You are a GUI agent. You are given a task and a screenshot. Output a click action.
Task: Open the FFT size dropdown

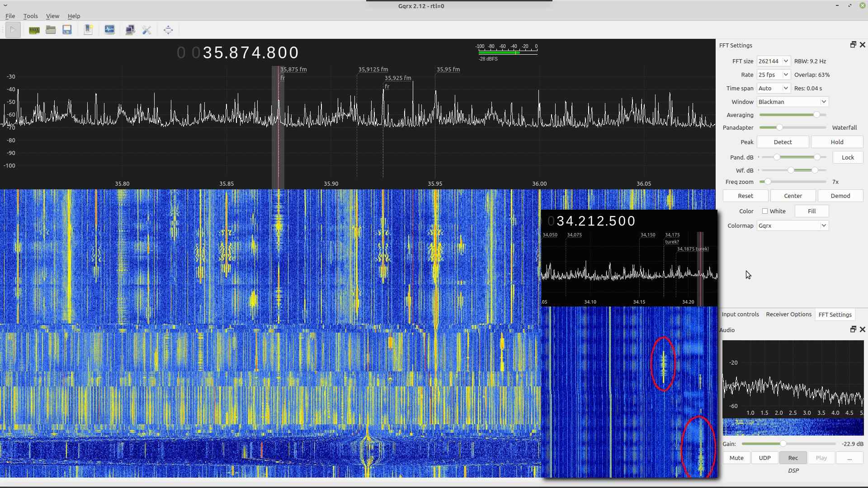pos(774,61)
